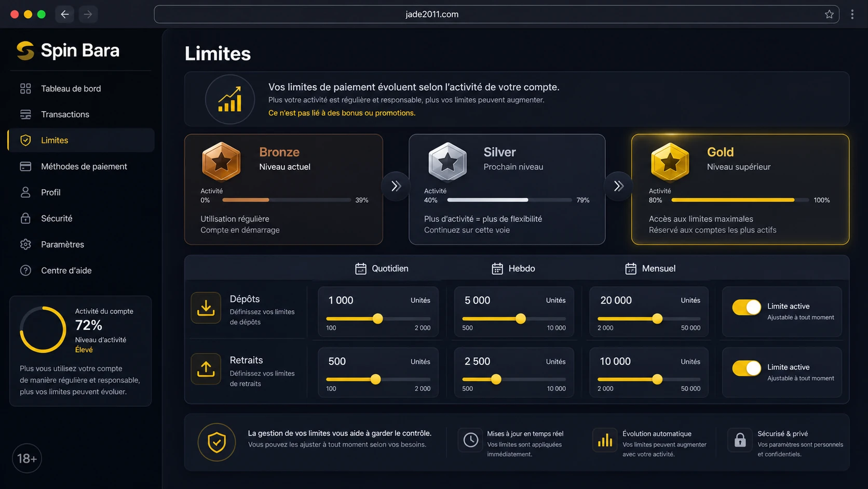Image resolution: width=868 pixels, height=489 pixels.
Task: Disable the Dépôts Limite active toggle
Action: point(747,307)
